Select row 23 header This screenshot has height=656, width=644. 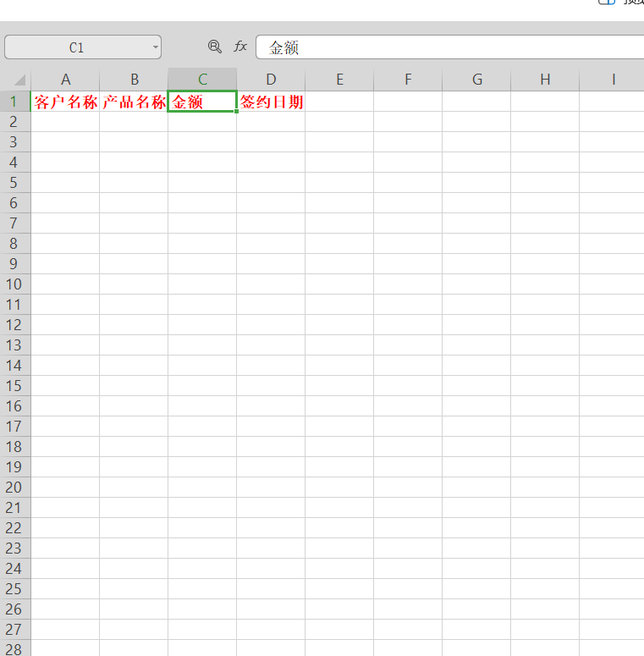click(15, 549)
